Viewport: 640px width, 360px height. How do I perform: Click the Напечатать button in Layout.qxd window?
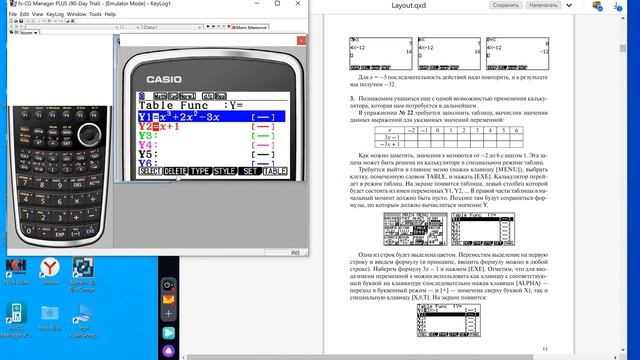point(543,5)
